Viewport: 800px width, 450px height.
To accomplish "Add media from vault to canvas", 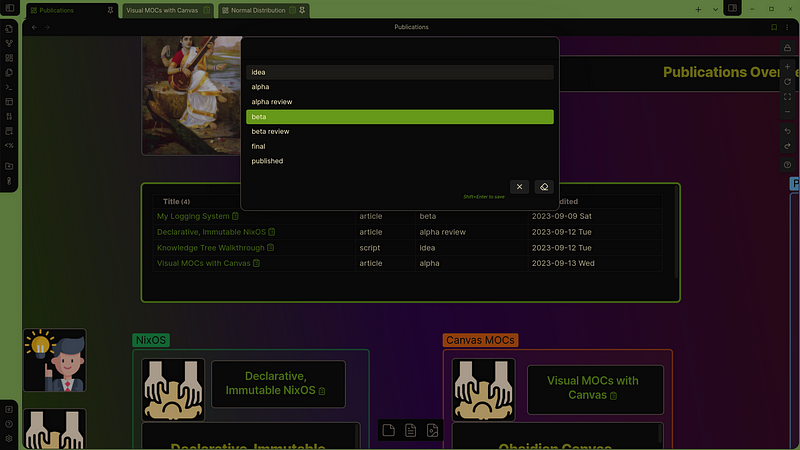I will coord(433,430).
